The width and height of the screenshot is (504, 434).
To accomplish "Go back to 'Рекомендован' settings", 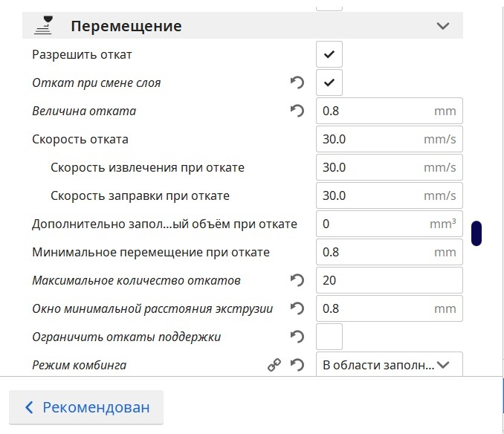I will pyautogui.click(x=86, y=407).
